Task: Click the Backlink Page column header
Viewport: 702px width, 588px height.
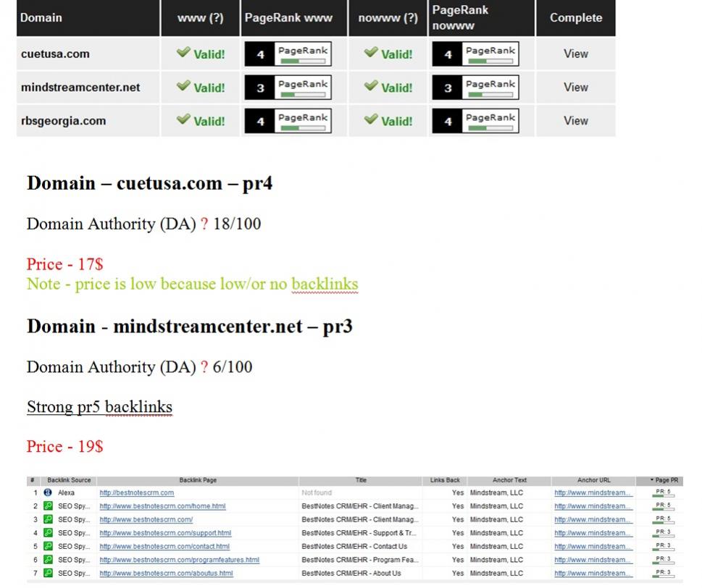Action: [198, 480]
